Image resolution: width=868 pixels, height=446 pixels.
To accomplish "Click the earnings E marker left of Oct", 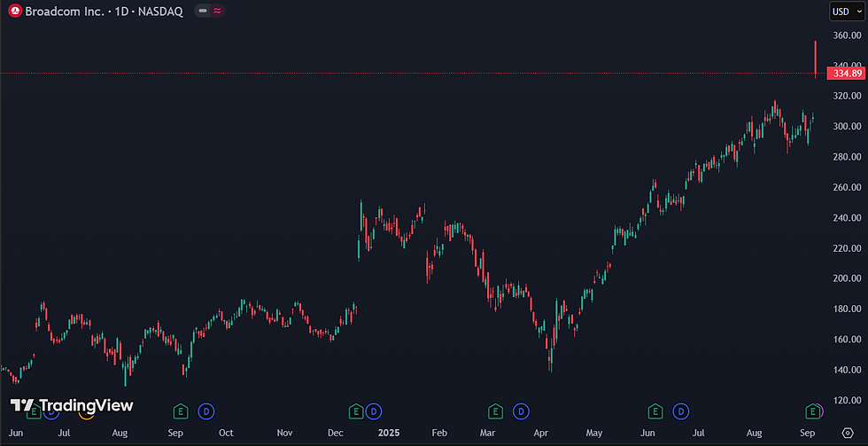I will [x=180, y=411].
